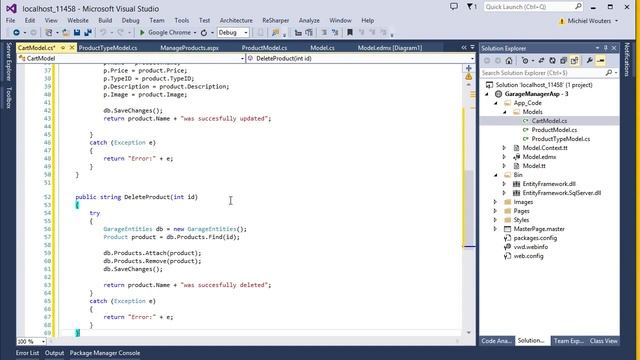The image size is (640, 360).
Task: Switch to Model.edmx [Diagram1] tab
Action: point(390,48)
